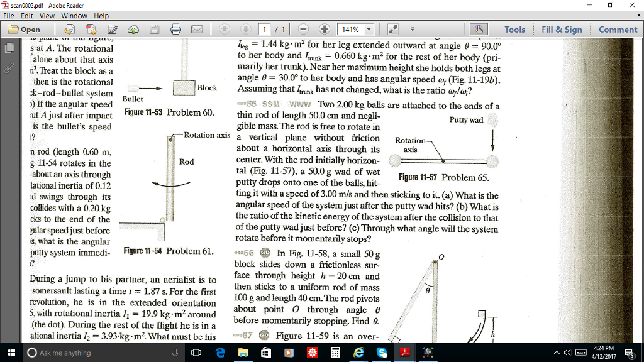Upload the PDF with the cloud icon
The height and width of the screenshot is (362, 644).
coord(133,29)
